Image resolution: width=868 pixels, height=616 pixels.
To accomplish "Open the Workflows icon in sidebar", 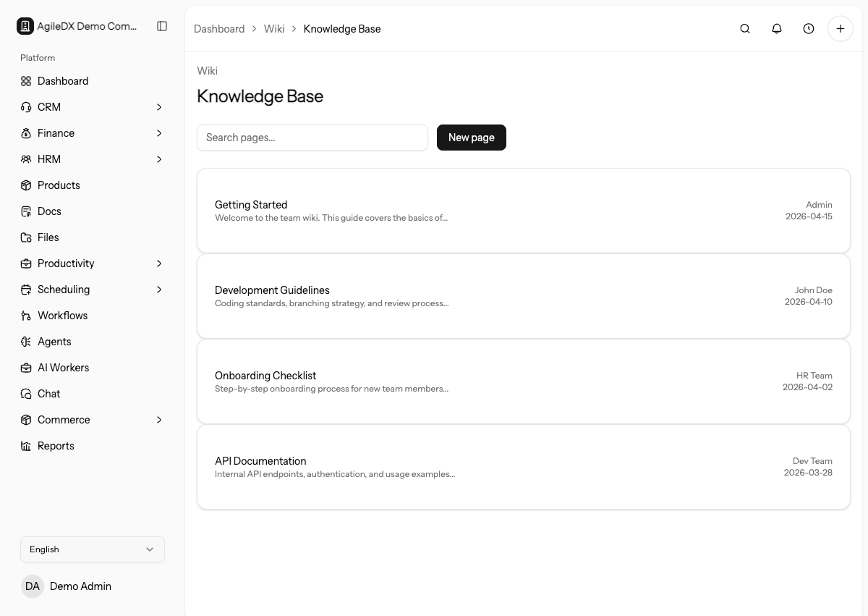I will coord(26,316).
